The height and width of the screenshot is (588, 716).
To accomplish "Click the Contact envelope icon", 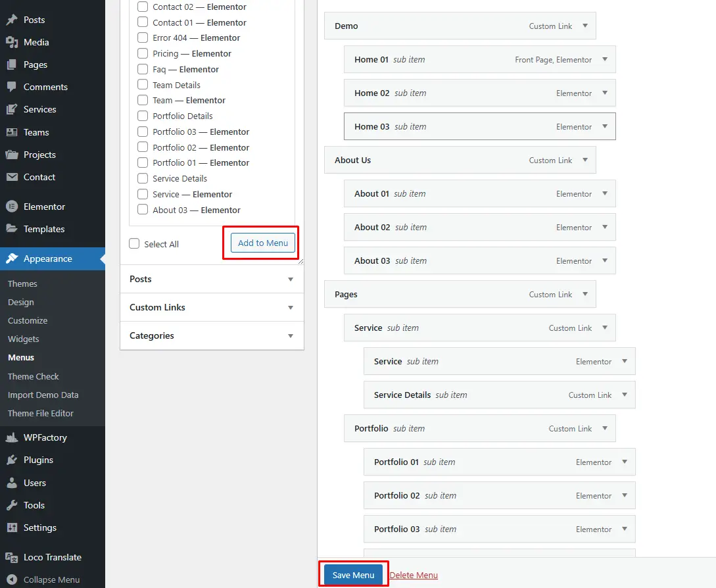I will (12, 177).
